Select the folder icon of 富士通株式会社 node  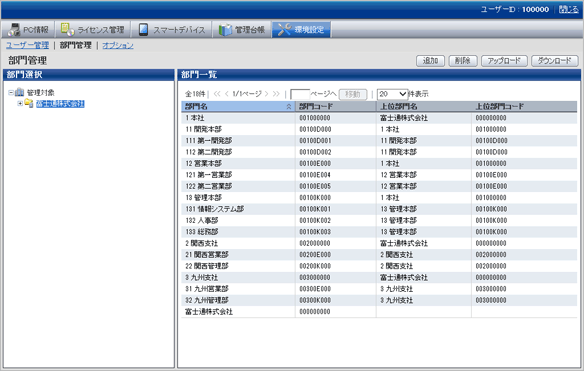point(29,103)
